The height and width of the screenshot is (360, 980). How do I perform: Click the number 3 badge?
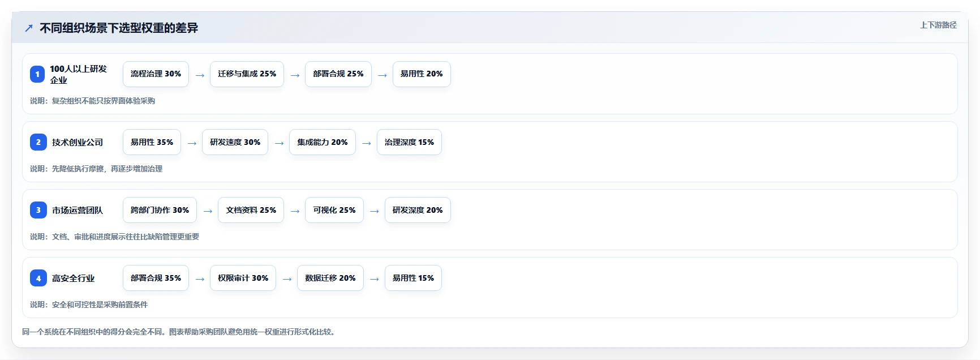point(38,210)
